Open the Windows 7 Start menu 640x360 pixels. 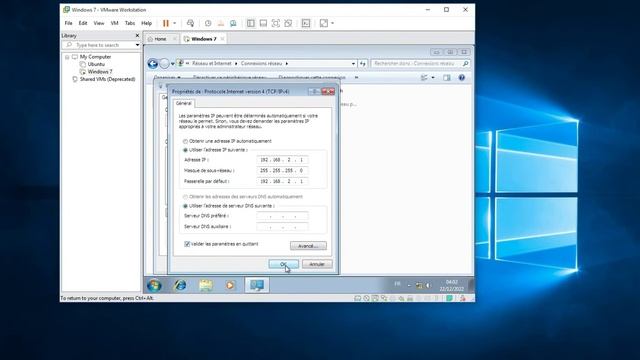click(x=154, y=285)
